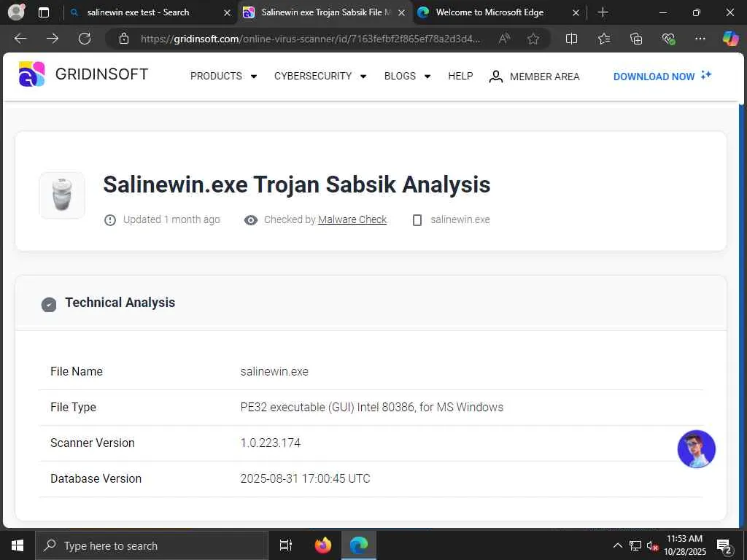
Task: Launch Firefox from the taskbar
Action: [323, 545]
